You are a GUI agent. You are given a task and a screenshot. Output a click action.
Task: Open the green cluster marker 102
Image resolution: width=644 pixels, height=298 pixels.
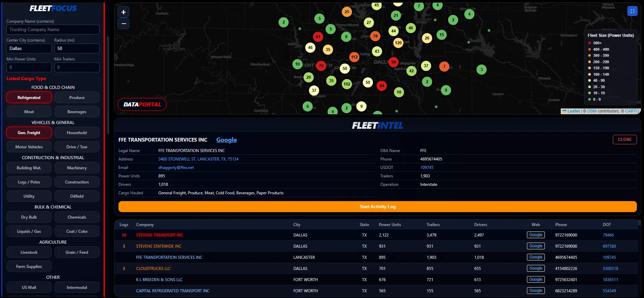click(x=347, y=84)
